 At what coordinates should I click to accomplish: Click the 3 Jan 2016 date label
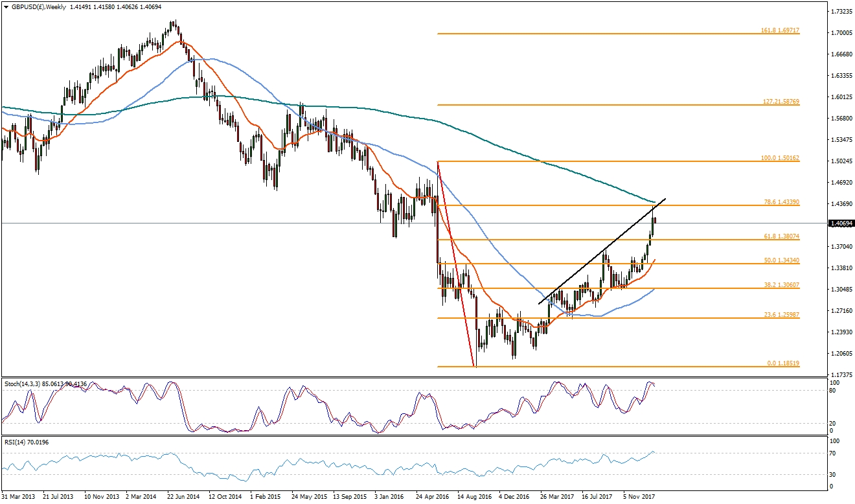(391, 498)
